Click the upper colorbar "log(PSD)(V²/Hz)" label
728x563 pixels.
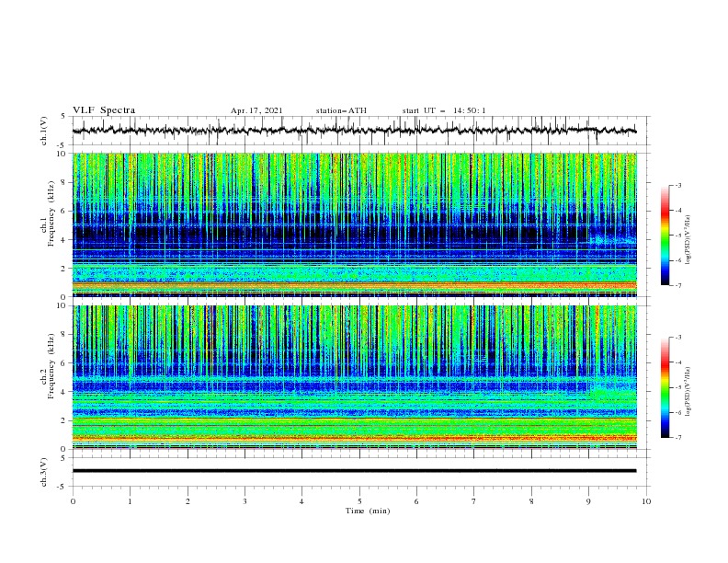(689, 240)
